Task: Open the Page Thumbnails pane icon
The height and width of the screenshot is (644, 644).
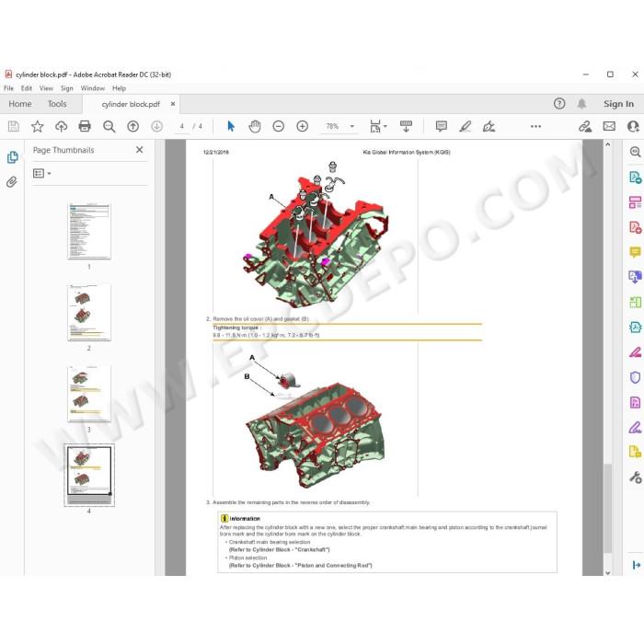Action: coord(12,157)
